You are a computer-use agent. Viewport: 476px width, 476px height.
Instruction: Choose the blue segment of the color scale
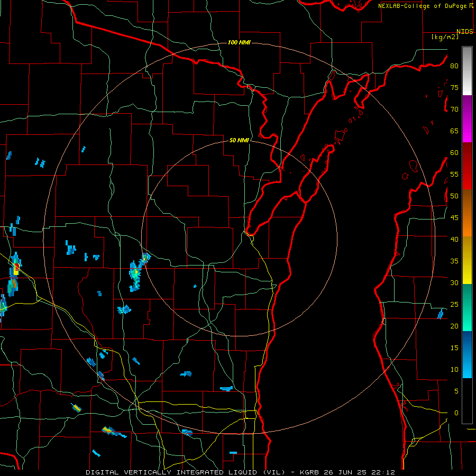coord(467,354)
